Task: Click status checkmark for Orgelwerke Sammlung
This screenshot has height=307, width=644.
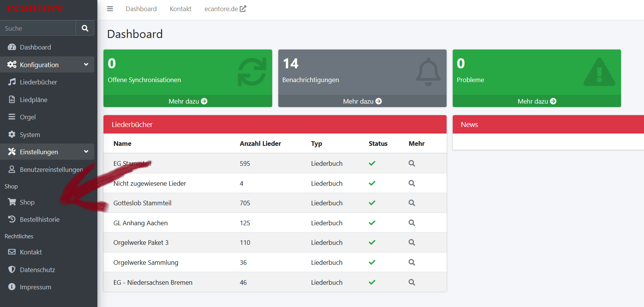Action: click(372, 262)
